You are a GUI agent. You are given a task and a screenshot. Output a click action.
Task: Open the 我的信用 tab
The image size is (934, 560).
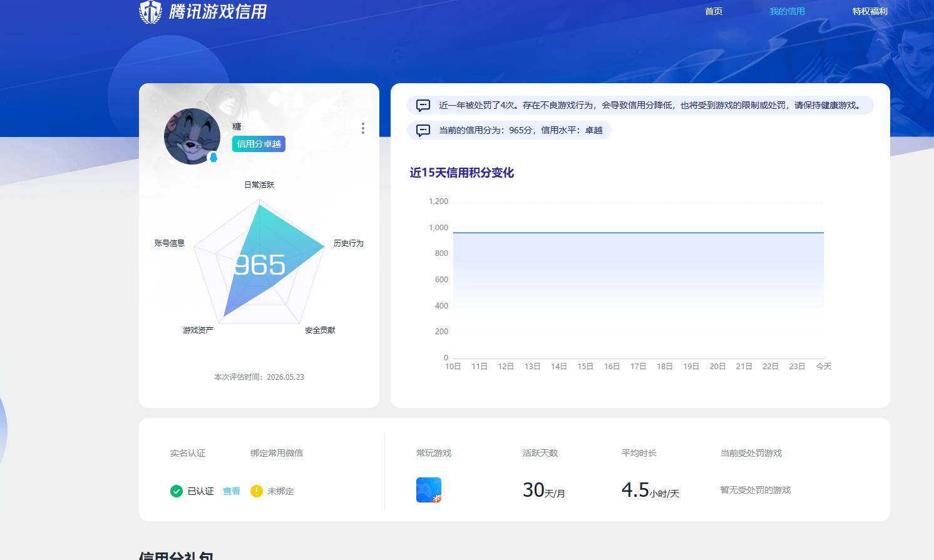click(x=787, y=11)
